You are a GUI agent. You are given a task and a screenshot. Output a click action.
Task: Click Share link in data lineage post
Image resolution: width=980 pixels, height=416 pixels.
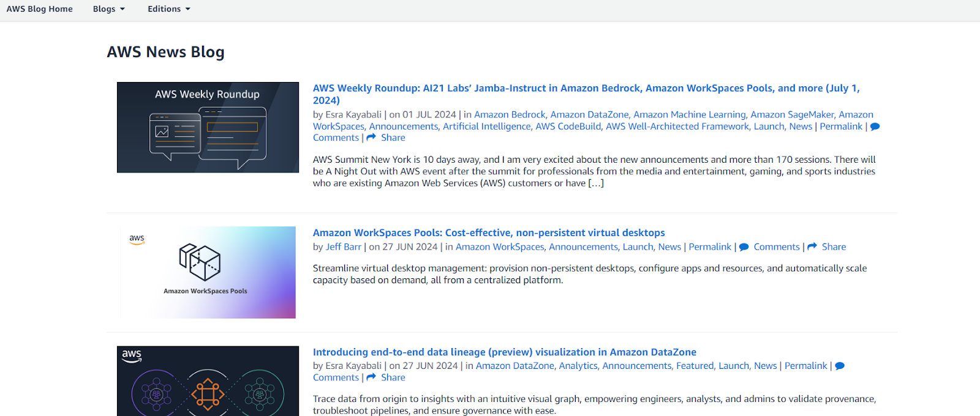(x=393, y=377)
